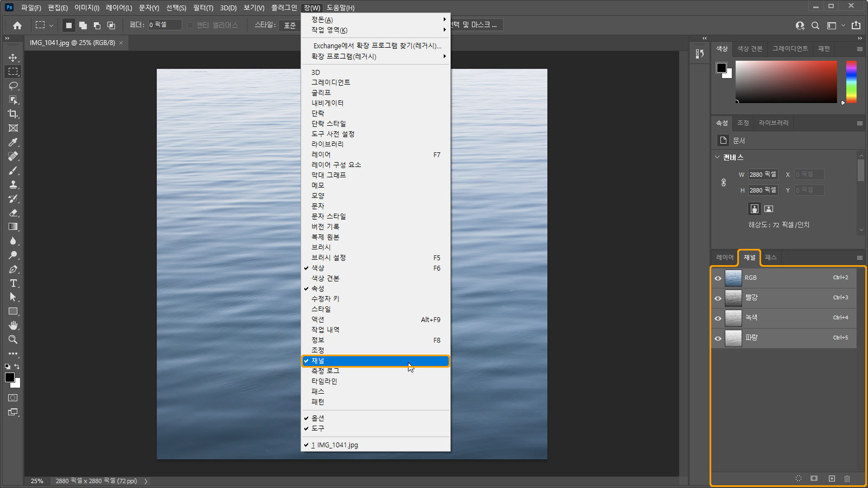868x488 pixels.
Task: Toggle Quick Mask mode icon
Action: [13, 398]
